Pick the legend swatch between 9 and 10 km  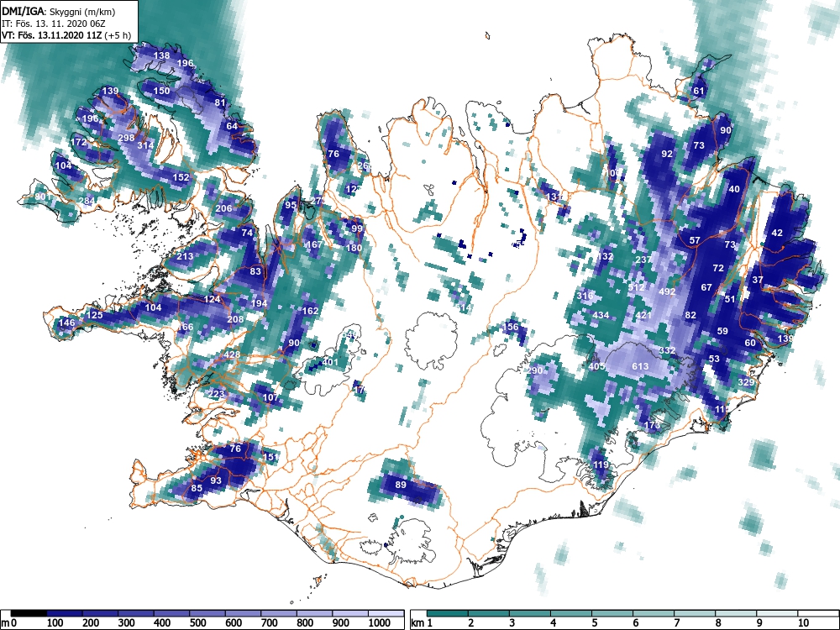pos(777,613)
